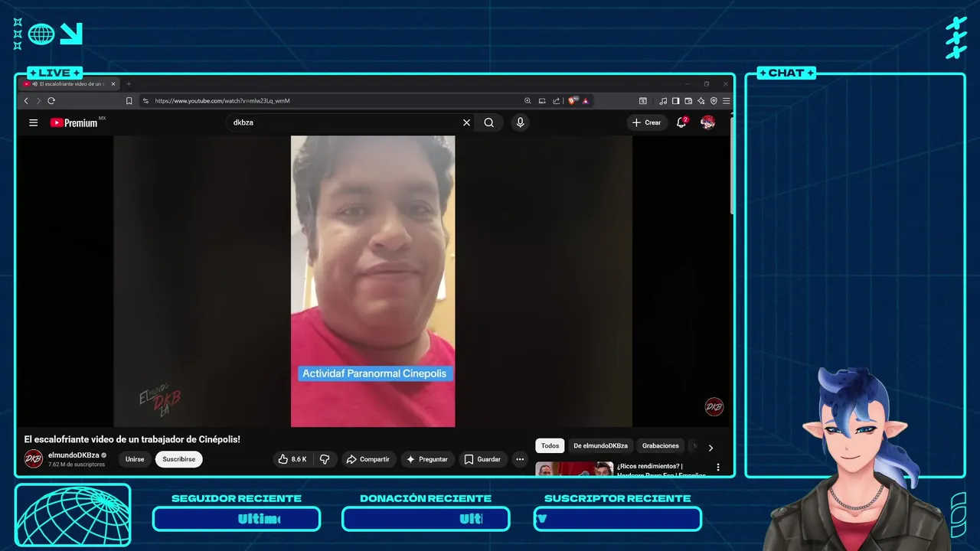The image size is (980, 551).
Task: Clear the dkbza search text
Action: 466,122
